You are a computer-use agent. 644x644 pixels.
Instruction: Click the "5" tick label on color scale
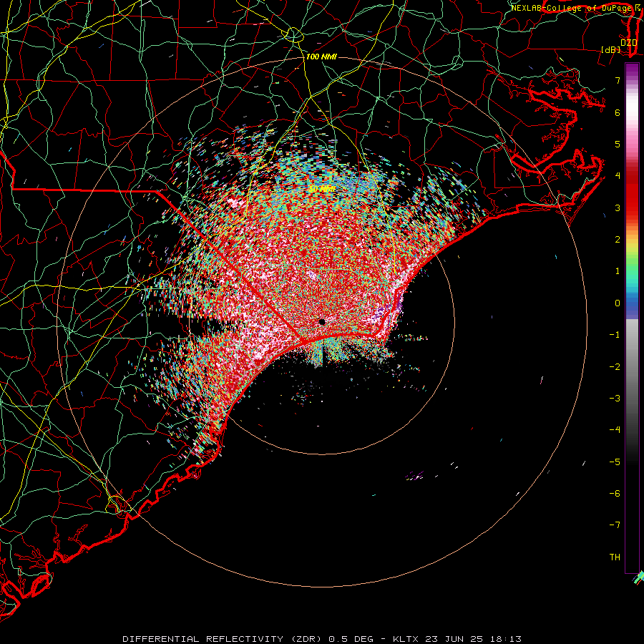pyautogui.click(x=618, y=144)
